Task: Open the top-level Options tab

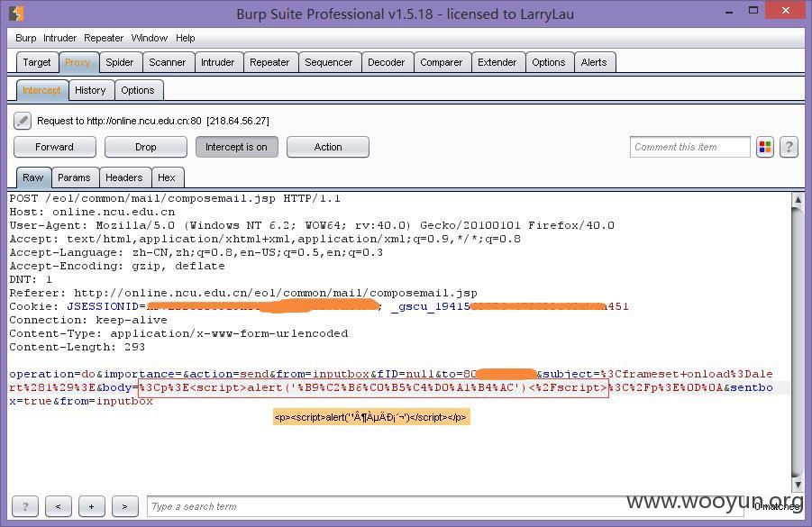Action: (x=549, y=62)
